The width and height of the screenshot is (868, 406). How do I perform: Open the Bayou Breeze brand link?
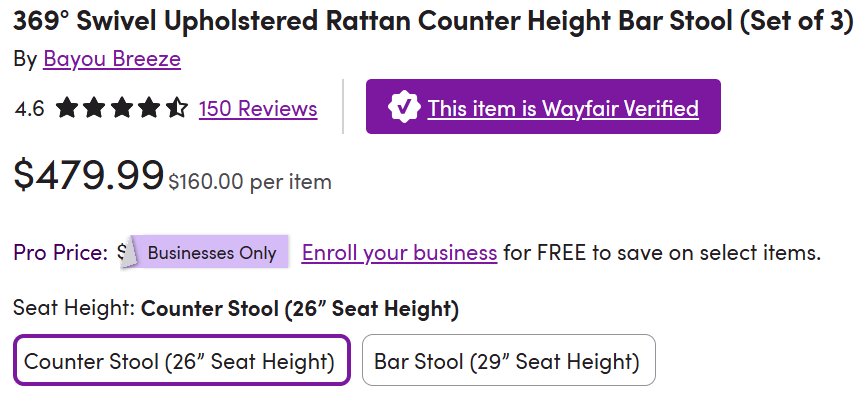coord(112,59)
